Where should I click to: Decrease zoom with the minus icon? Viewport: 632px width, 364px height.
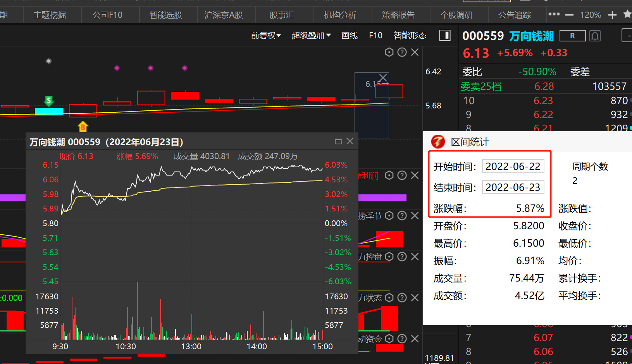click(x=569, y=15)
